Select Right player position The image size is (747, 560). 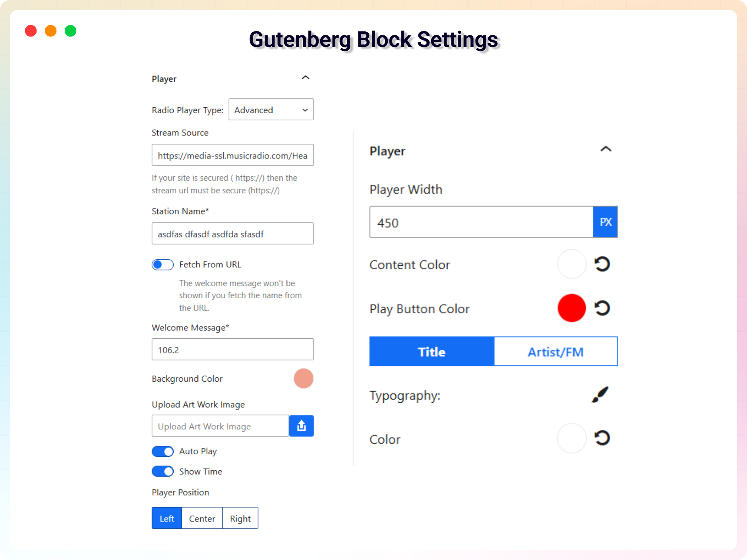[240, 518]
